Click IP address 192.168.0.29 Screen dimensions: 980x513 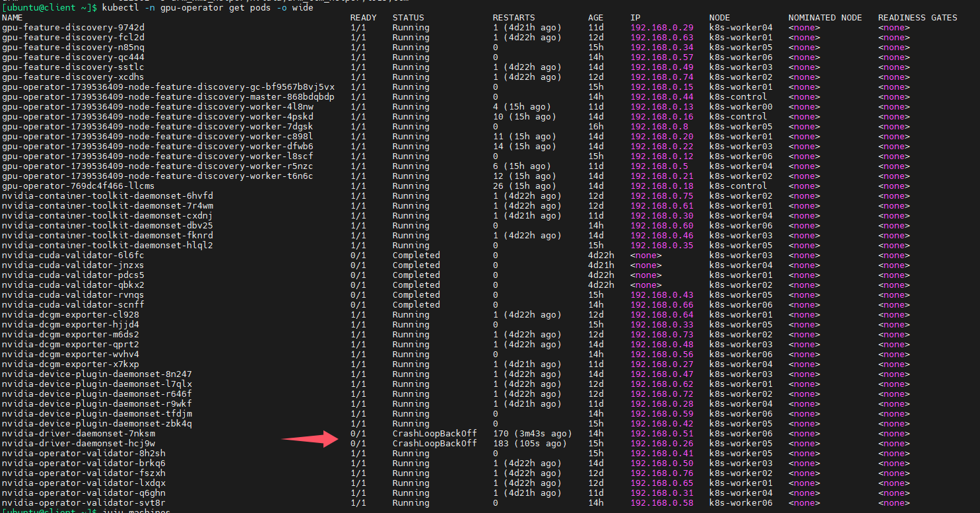click(x=662, y=27)
